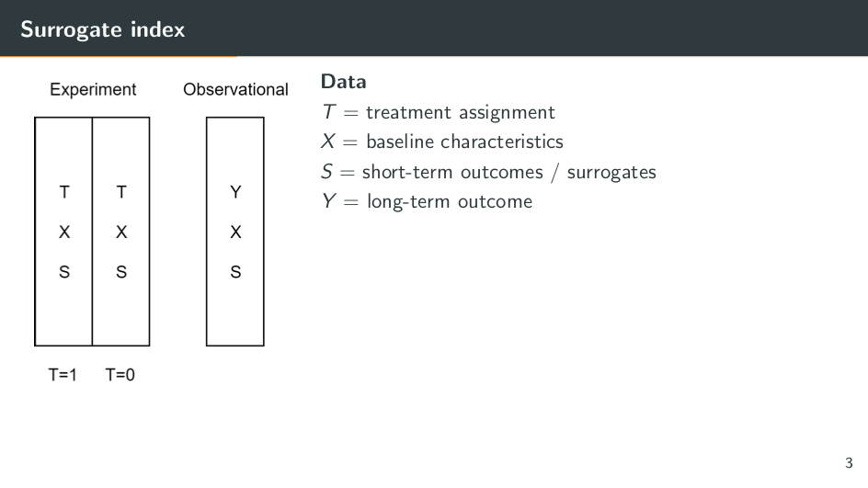868x488 pixels.
Task: Select the "T=1" label below the diagram
Action: coord(63,375)
